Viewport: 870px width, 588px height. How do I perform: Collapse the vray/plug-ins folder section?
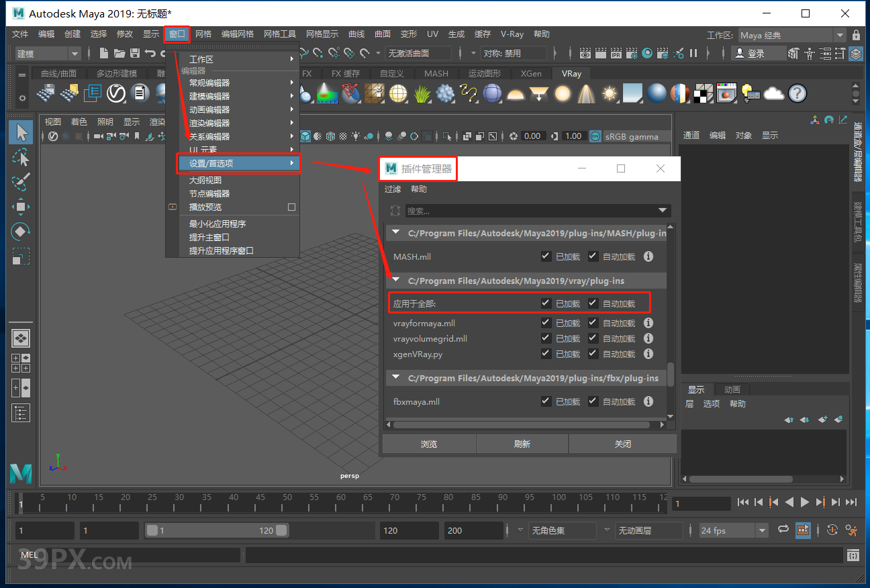pyautogui.click(x=396, y=281)
